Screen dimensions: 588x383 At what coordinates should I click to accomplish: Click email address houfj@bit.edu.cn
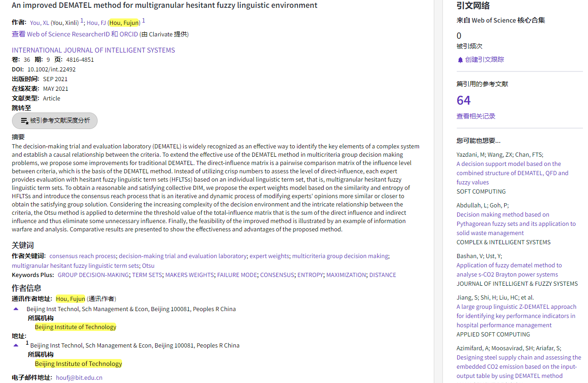point(79,377)
